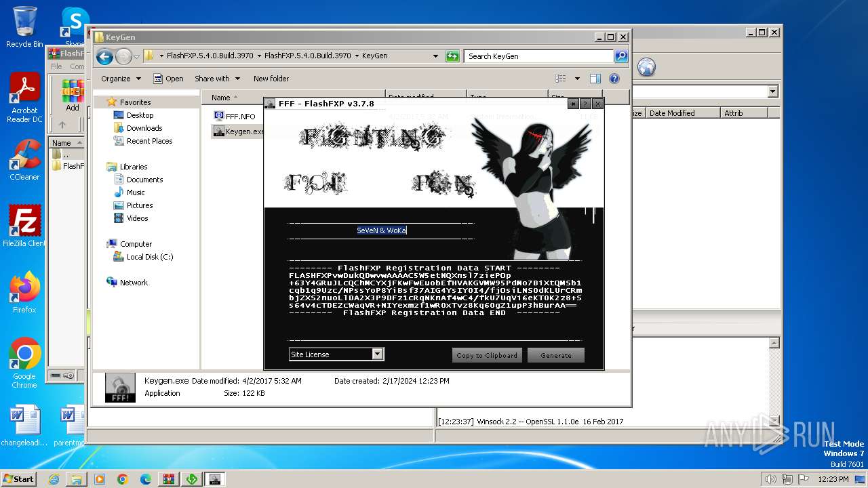Click Open in Explorer toolbar
868x488 pixels.
[x=168, y=79]
